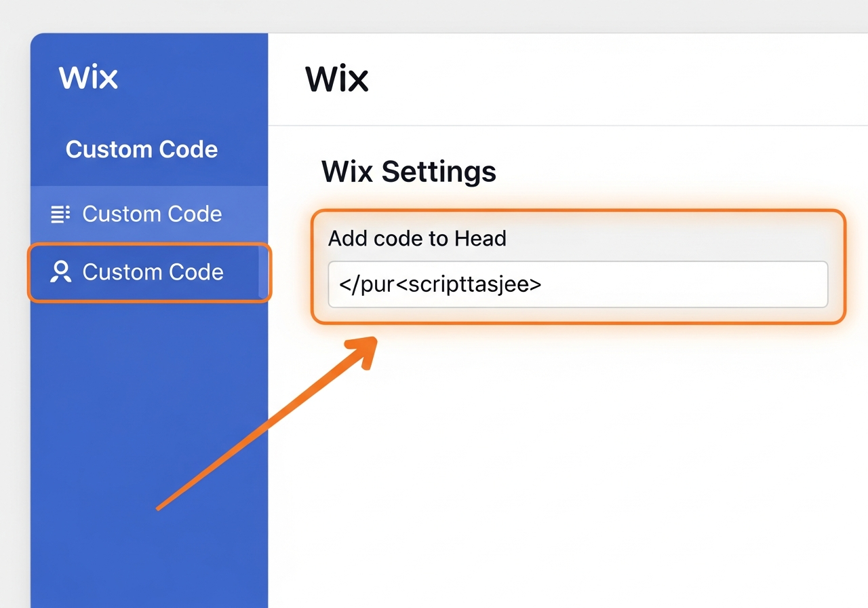
Task: Click the hamburger-style icon in sidebar menu
Action: click(x=60, y=214)
